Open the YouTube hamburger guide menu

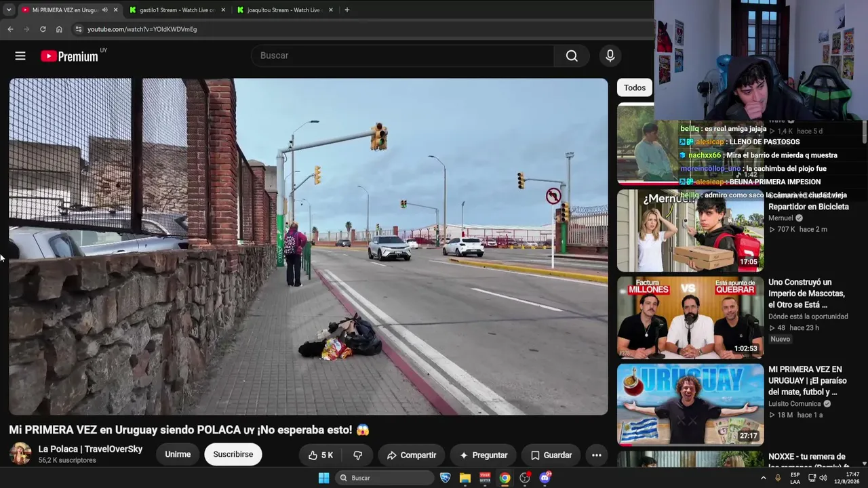click(x=20, y=56)
